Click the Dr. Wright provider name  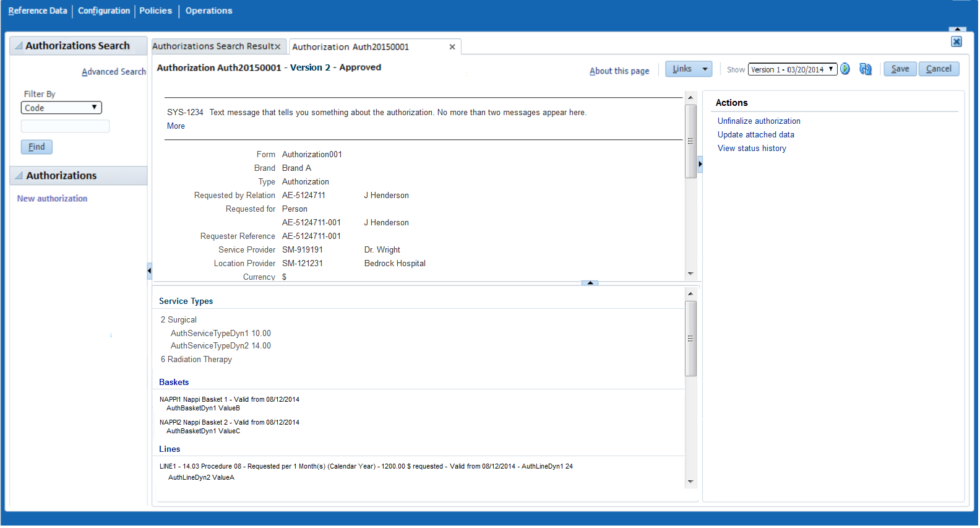pyautogui.click(x=382, y=250)
